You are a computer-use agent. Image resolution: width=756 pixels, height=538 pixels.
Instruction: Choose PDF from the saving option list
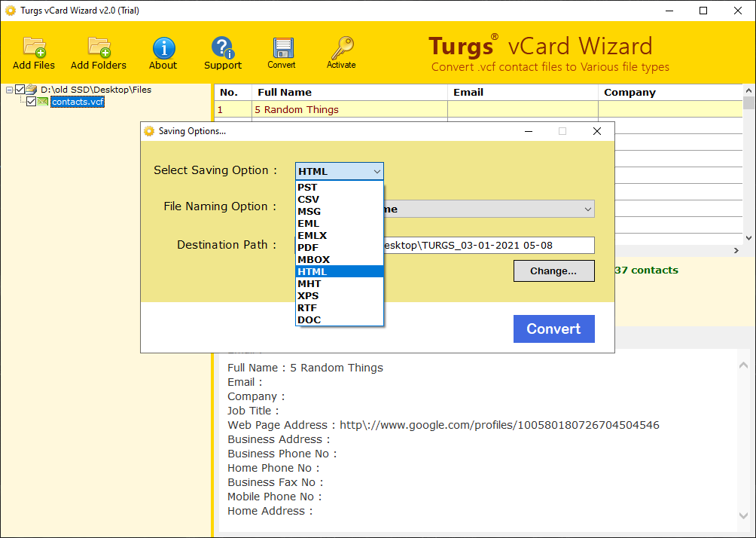click(x=340, y=248)
